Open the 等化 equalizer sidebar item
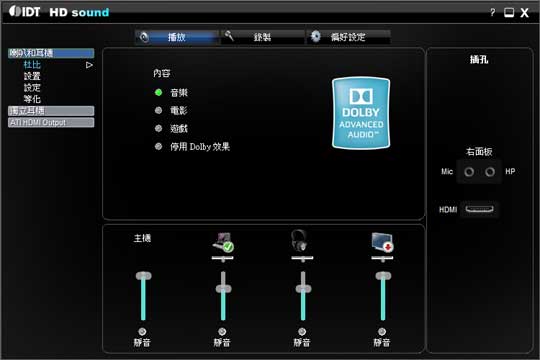Screen dimensions: 540x360 point(32,99)
